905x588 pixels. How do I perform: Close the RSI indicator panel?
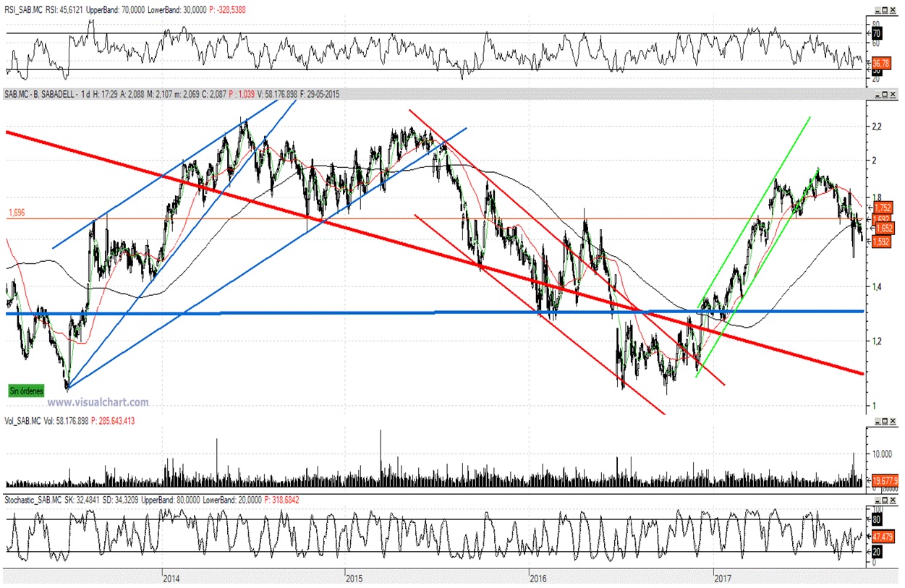click(x=893, y=10)
